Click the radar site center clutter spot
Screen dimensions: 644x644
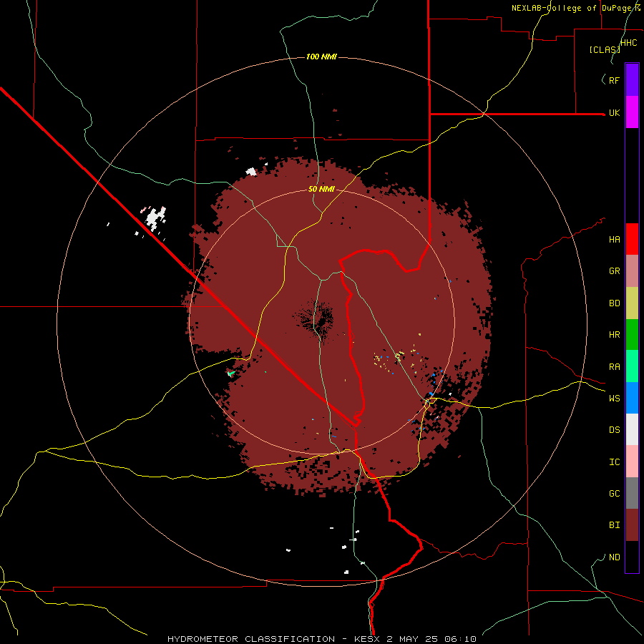317,320
